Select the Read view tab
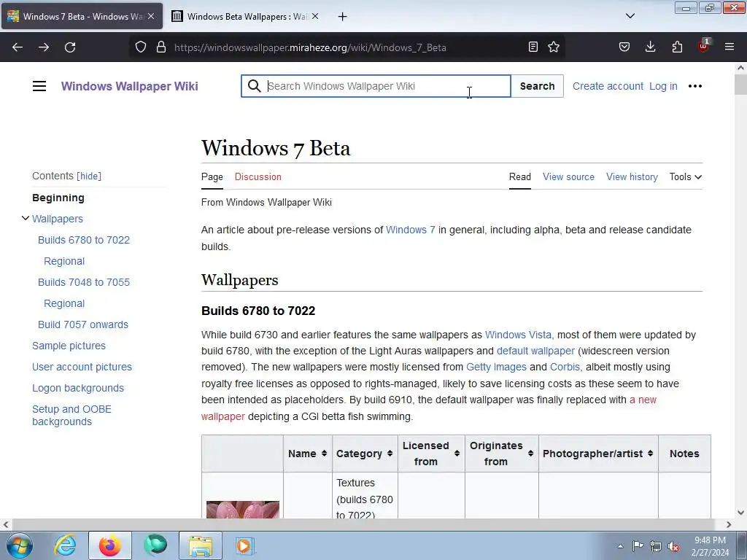This screenshot has width=747, height=560. coord(519,176)
